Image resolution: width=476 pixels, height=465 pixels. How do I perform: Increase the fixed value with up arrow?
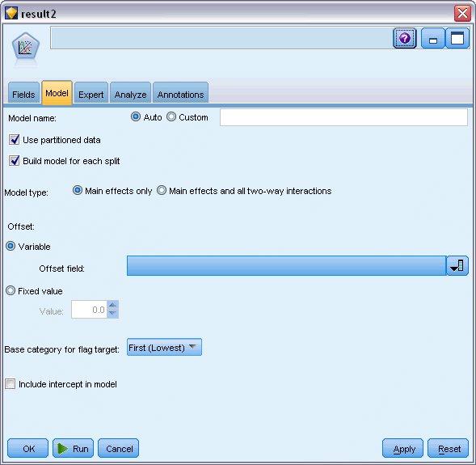(x=112, y=305)
